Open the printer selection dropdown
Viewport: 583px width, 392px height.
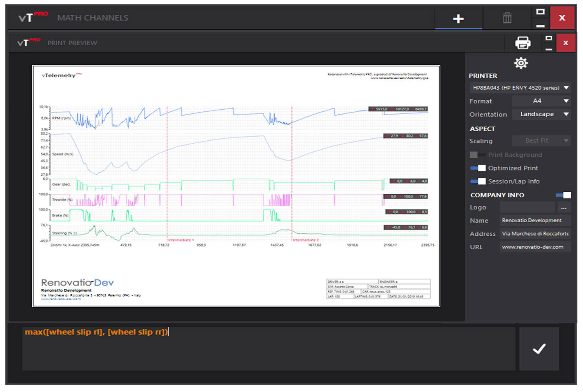pyautogui.click(x=520, y=88)
